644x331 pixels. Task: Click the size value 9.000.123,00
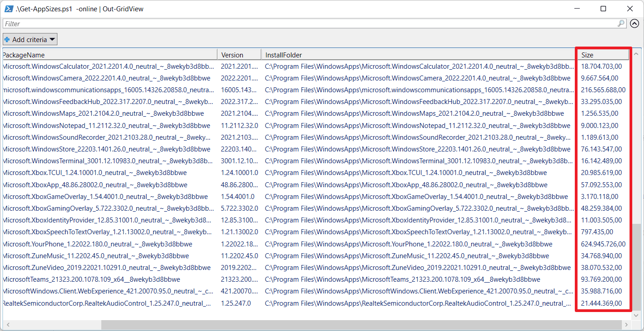click(x=599, y=125)
